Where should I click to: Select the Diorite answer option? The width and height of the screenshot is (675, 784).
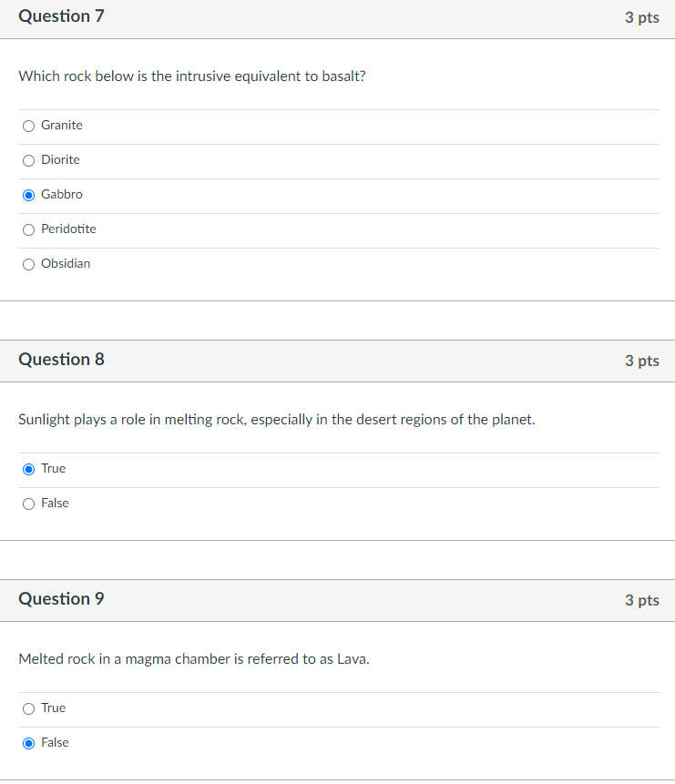click(x=28, y=160)
